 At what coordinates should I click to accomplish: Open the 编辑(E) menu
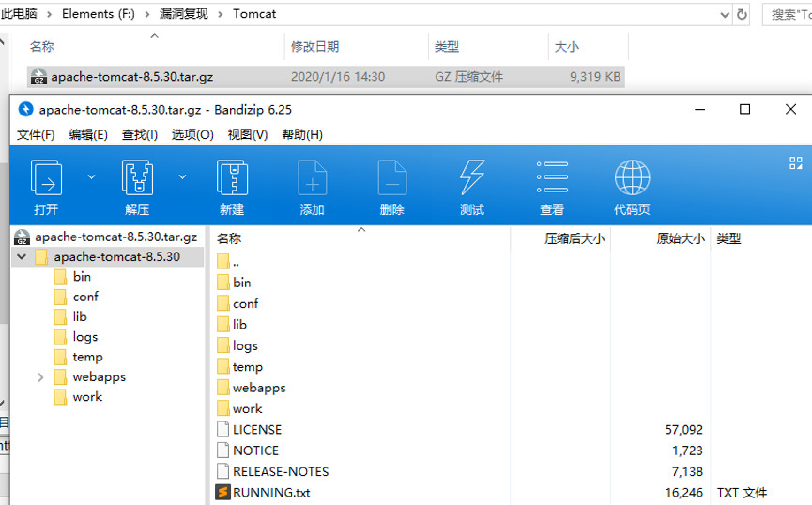point(88,134)
